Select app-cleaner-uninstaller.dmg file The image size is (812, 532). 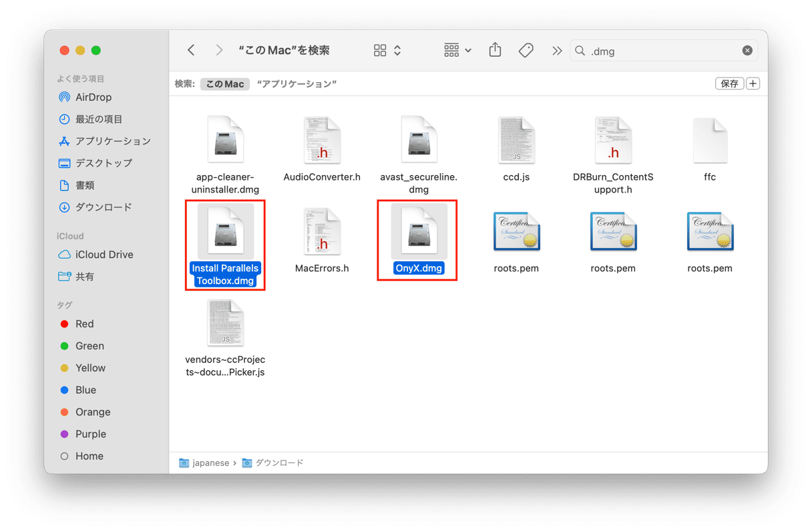226,140
